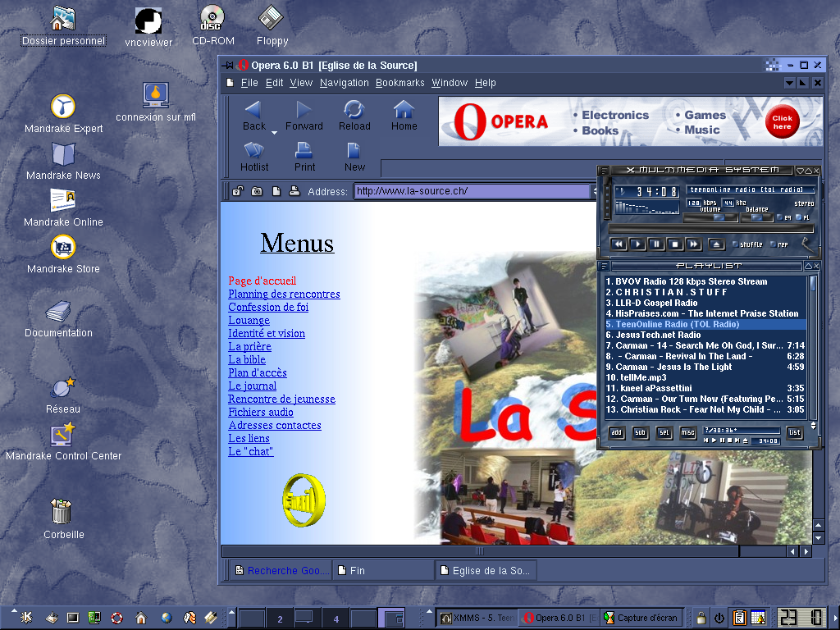Viewport: 840px width, 630px height.
Task: Open the playlist add menu
Action: tap(617, 433)
